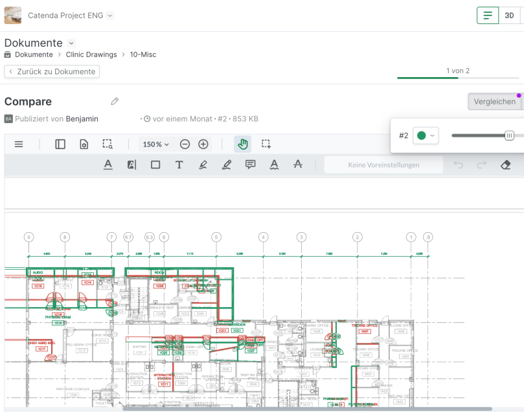
Task: Click the eraser tool icon
Action: point(506,165)
